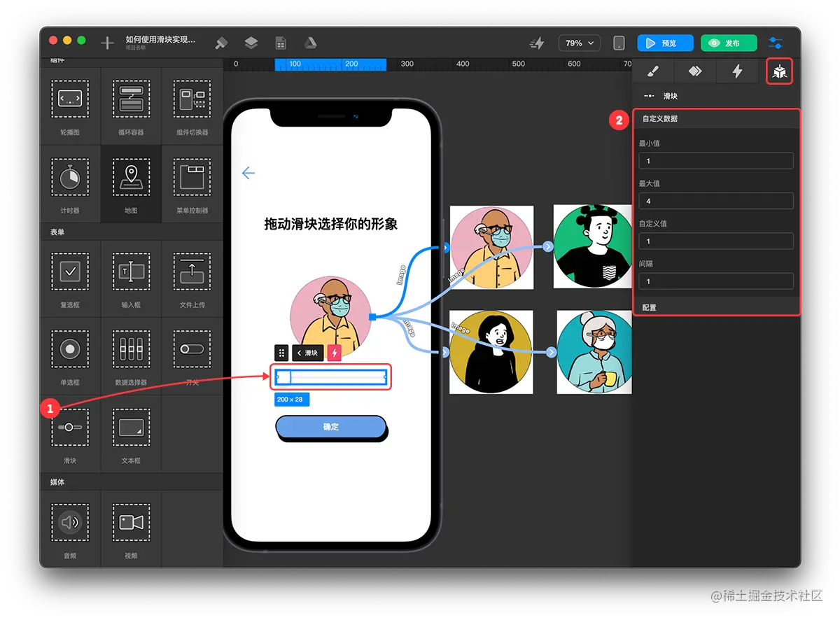
Task: Select the 输入框 input field component
Action: click(x=131, y=279)
